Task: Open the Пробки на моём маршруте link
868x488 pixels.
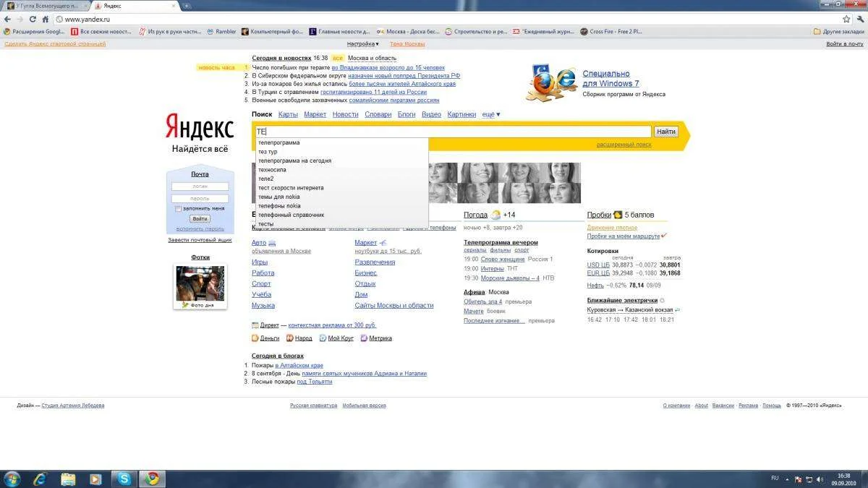Action: [624, 236]
